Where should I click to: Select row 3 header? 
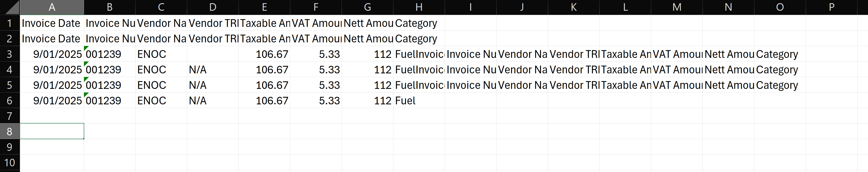[10, 54]
